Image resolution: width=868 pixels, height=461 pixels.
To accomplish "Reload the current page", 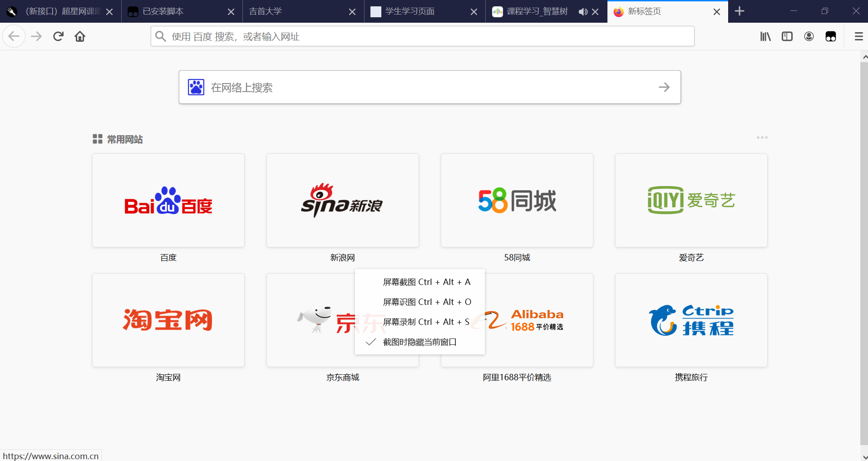I will (x=58, y=36).
